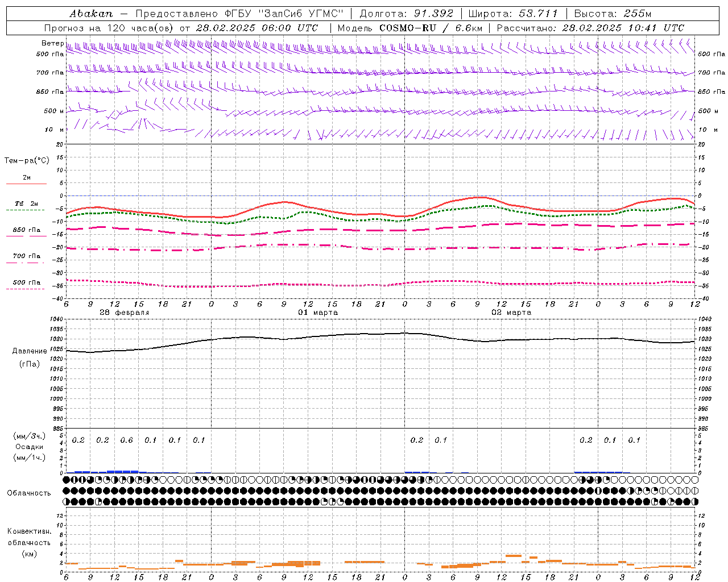Click the "28 февраля" date label

[125, 313]
